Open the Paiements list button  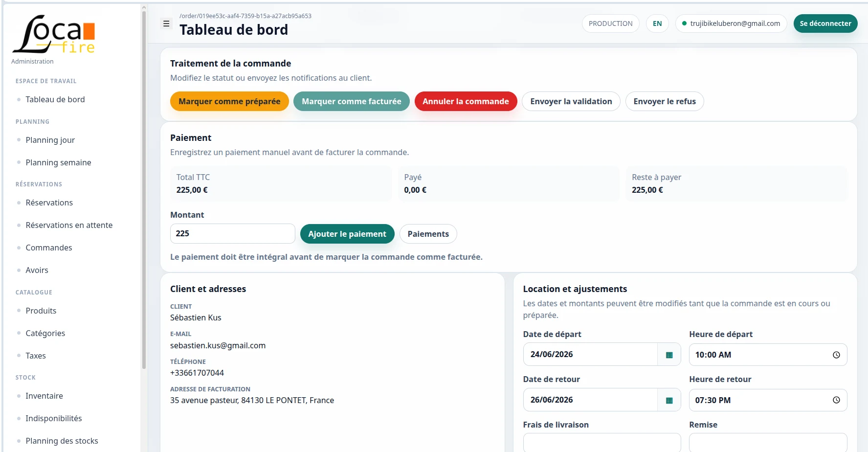(x=428, y=234)
